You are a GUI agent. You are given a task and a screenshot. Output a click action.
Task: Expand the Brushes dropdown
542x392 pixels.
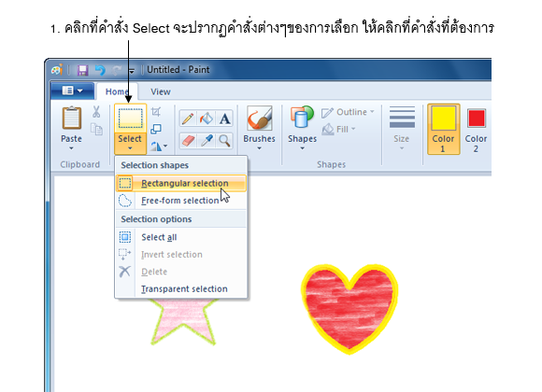pyautogui.click(x=259, y=148)
